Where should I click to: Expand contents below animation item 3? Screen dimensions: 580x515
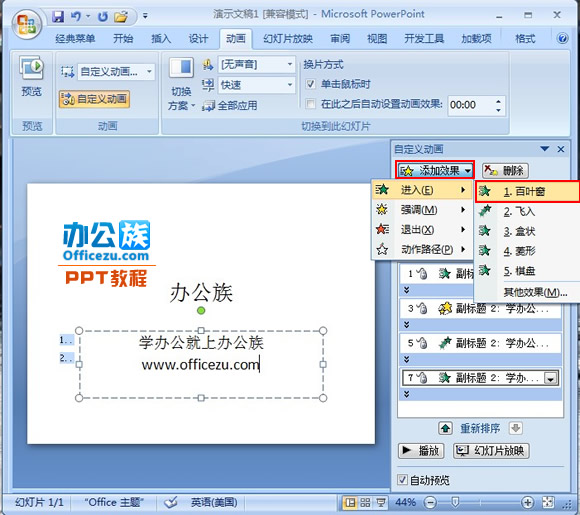tap(407, 324)
